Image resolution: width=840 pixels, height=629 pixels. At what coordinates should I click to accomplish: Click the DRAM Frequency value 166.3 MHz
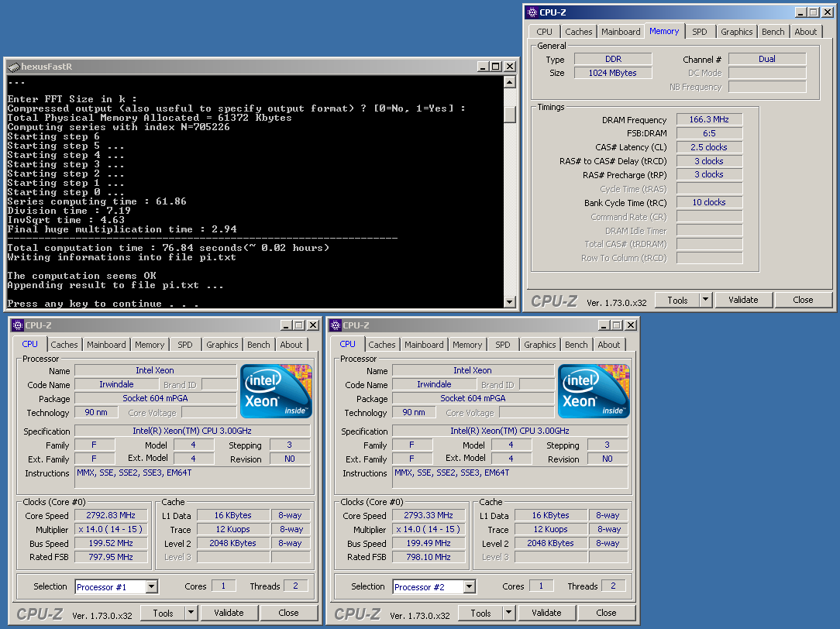point(709,119)
